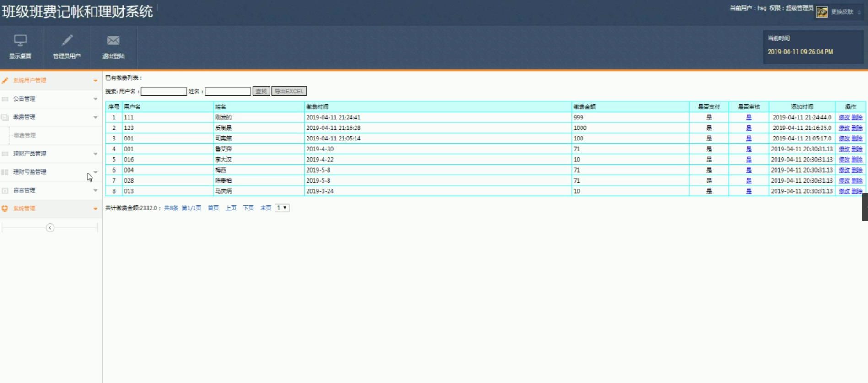Open 管理员用户 via the pencil icon
Image resolution: width=868 pixels, height=383 pixels.
(67, 40)
